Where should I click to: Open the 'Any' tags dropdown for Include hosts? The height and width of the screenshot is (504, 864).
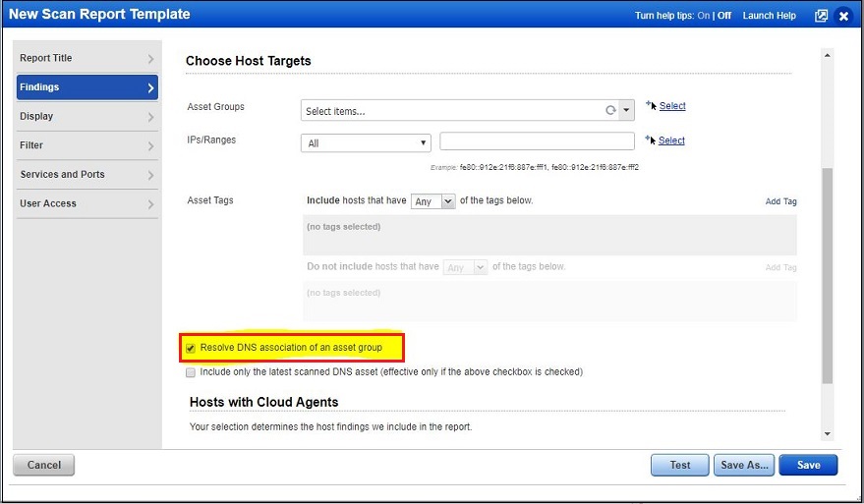point(433,200)
